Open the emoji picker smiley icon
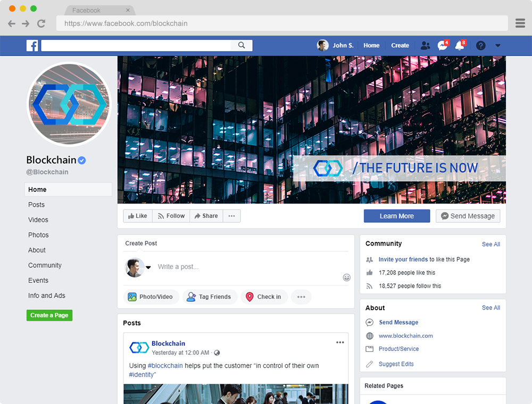The width and height of the screenshot is (532, 404). pyautogui.click(x=346, y=277)
